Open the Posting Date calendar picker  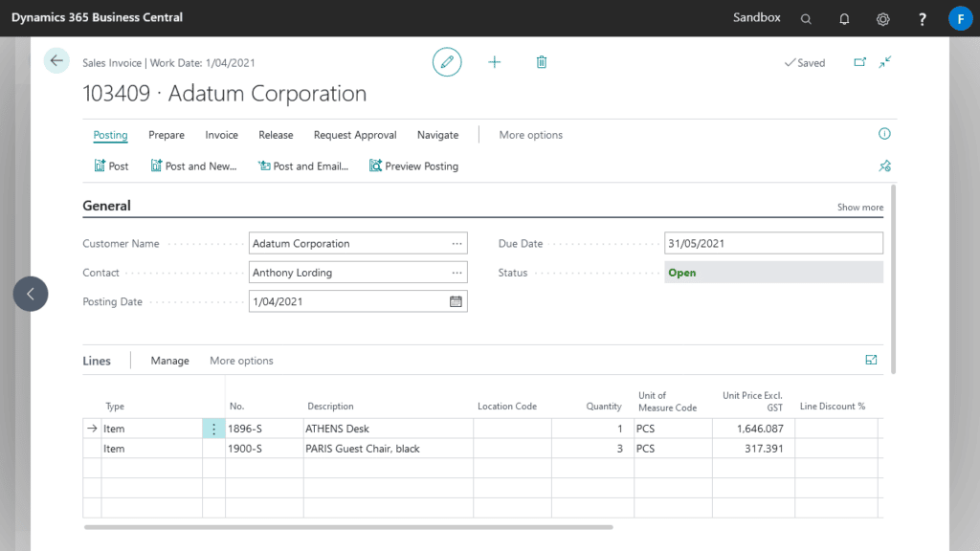point(457,301)
